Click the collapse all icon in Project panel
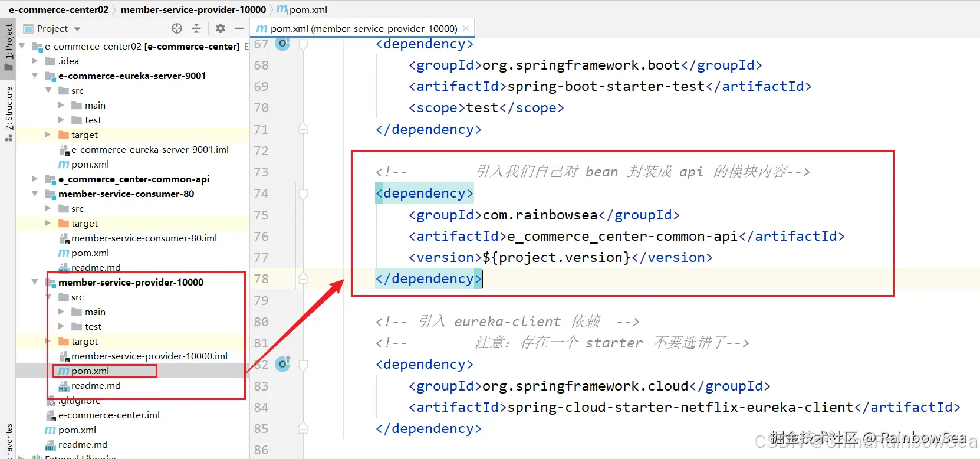Image resolution: width=980 pixels, height=459 pixels. tap(196, 28)
